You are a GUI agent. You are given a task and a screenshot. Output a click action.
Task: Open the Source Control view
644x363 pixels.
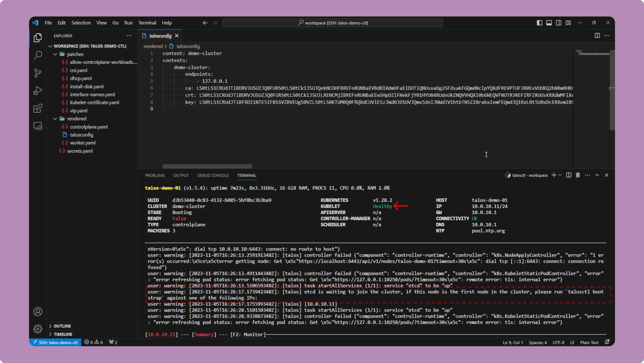click(x=38, y=73)
